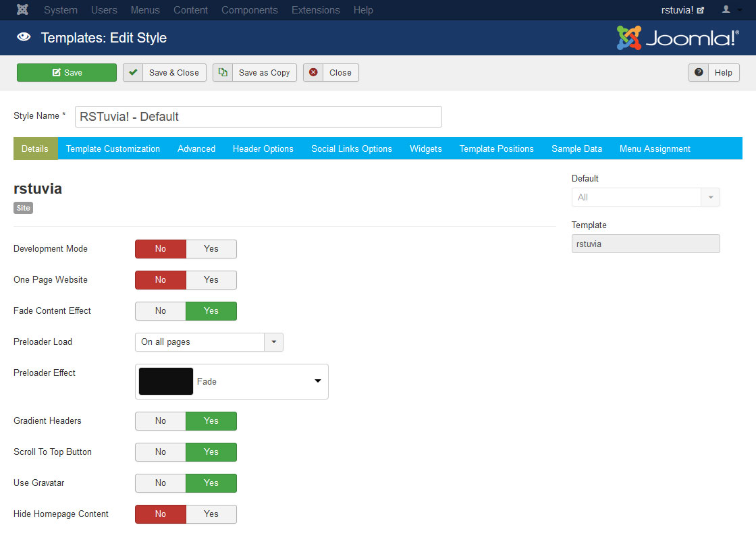Click the rstuvia template heading
Image resolution: width=756 pixels, height=548 pixels.
coord(38,188)
